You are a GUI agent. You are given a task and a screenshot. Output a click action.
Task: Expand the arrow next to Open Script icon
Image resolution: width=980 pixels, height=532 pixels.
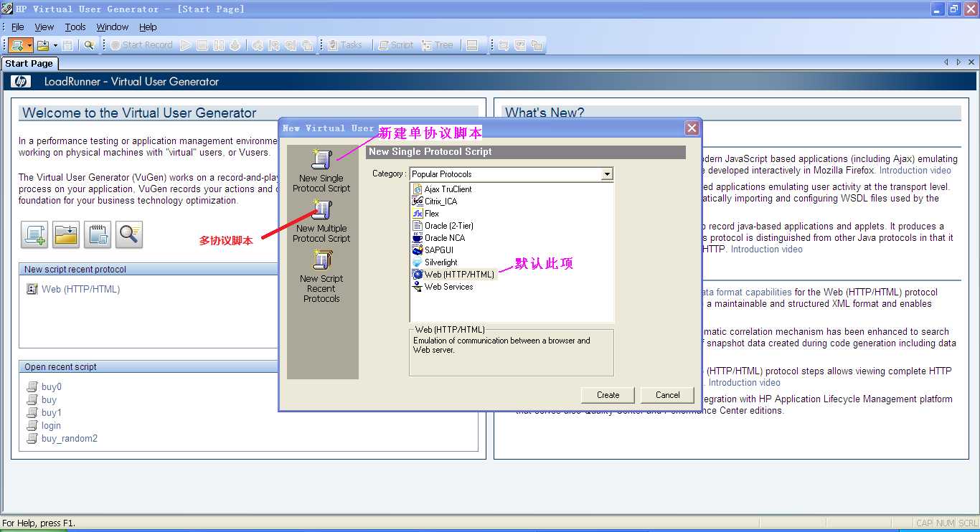tap(55, 45)
